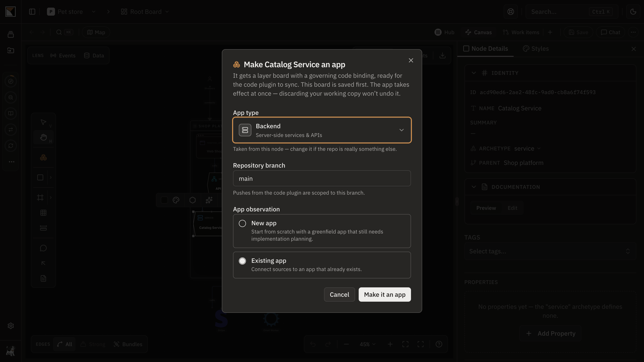
Task: Select the frame grid tool icon
Action: tap(40, 198)
